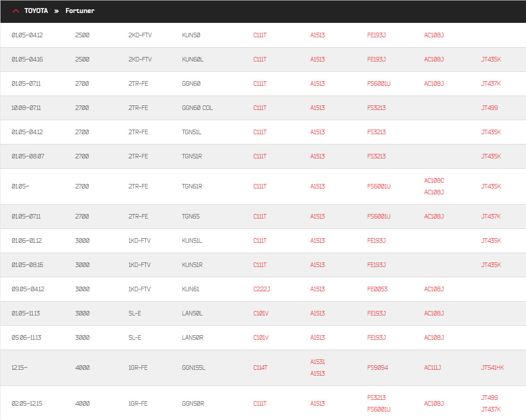
Task: Select engine code 1GR-FE in GGN50R row
Action: (138, 403)
